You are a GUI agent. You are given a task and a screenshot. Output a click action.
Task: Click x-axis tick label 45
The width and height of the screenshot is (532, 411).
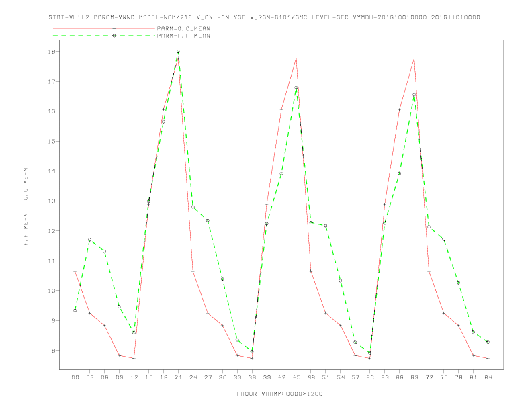click(296, 377)
